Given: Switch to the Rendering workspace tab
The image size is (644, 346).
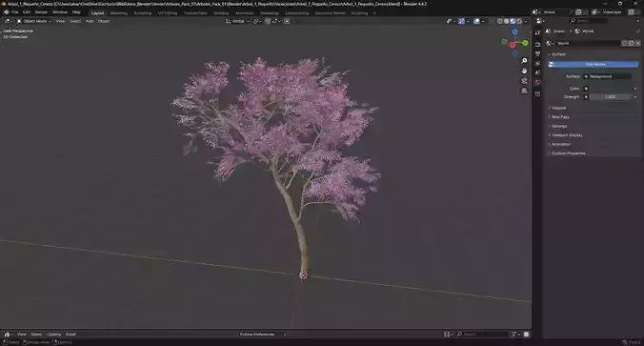Looking at the screenshot, I should tap(270, 13).
